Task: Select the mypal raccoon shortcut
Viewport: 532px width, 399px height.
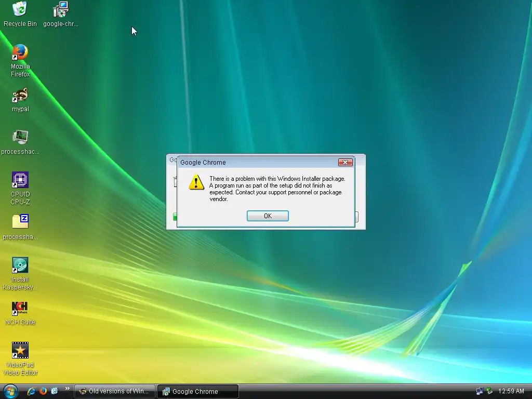Action: (x=20, y=100)
